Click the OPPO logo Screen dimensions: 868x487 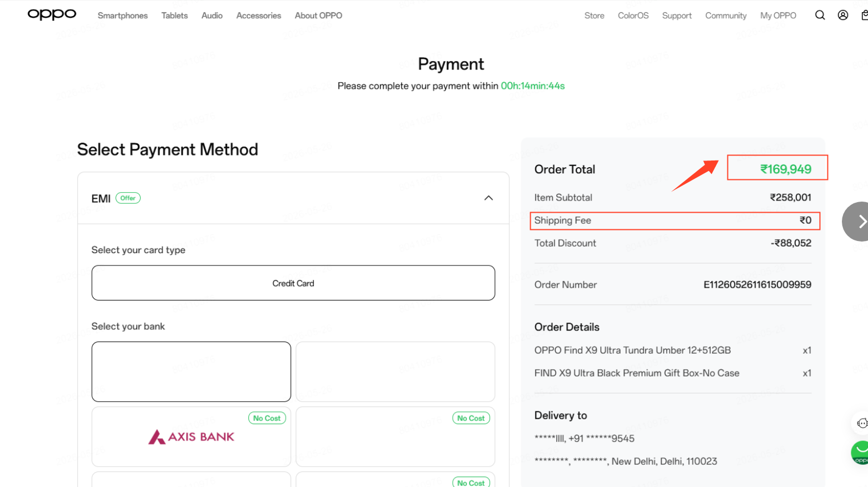pyautogui.click(x=52, y=14)
